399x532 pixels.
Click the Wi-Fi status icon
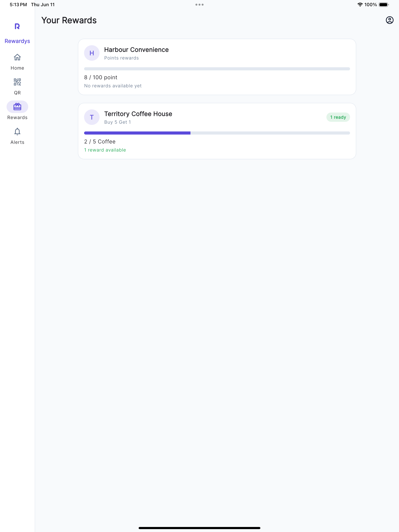(360, 5)
